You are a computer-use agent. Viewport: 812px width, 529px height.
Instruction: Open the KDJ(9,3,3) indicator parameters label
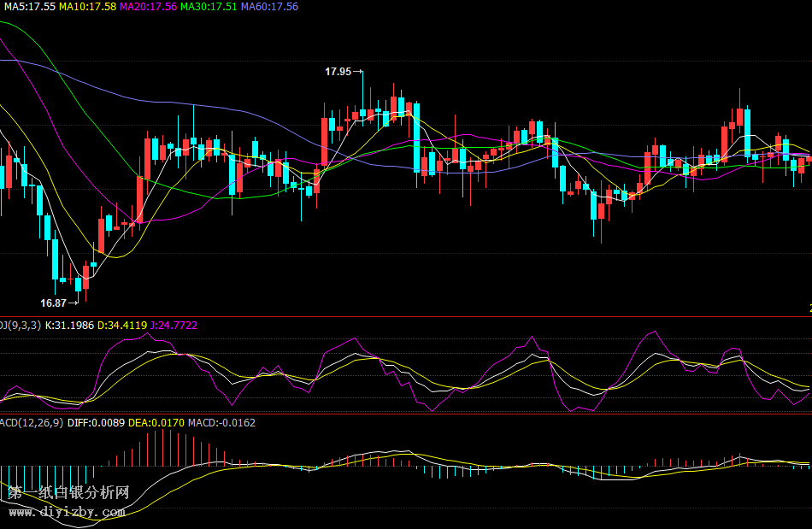(x=19, y=326)
